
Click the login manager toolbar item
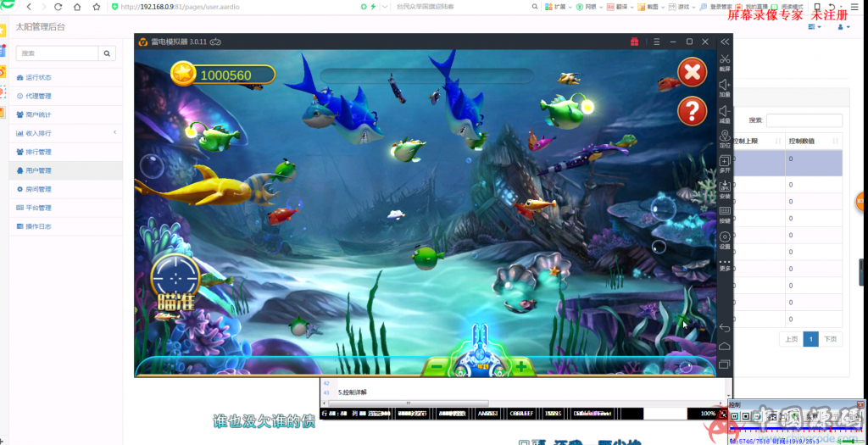pyautogui.click(x=715, y=7)
